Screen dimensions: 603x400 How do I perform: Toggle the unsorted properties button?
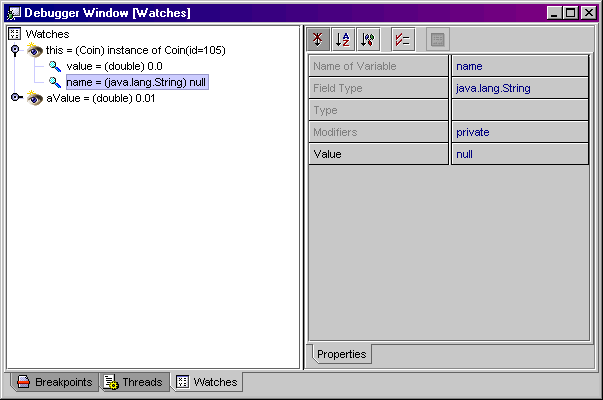318,39
